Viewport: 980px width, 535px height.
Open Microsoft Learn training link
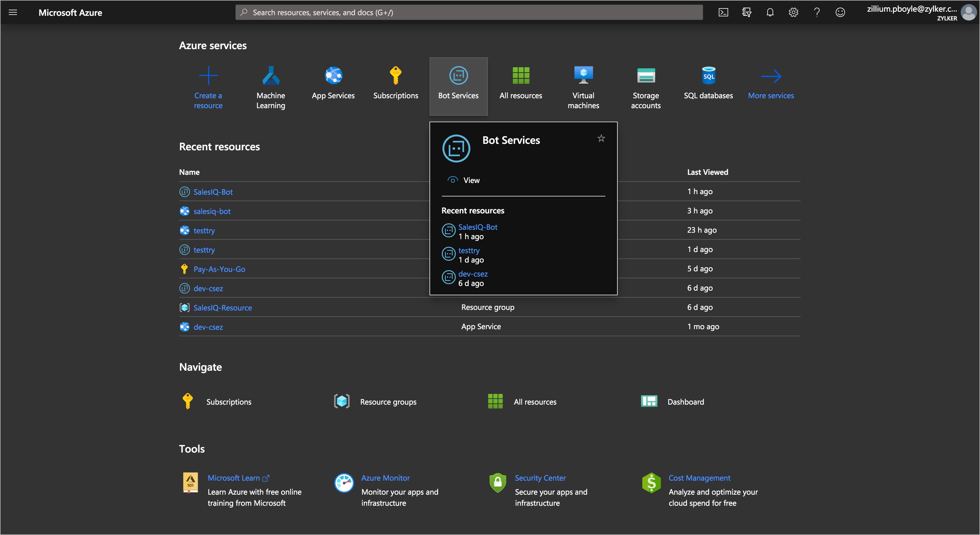tap(233, 478)
